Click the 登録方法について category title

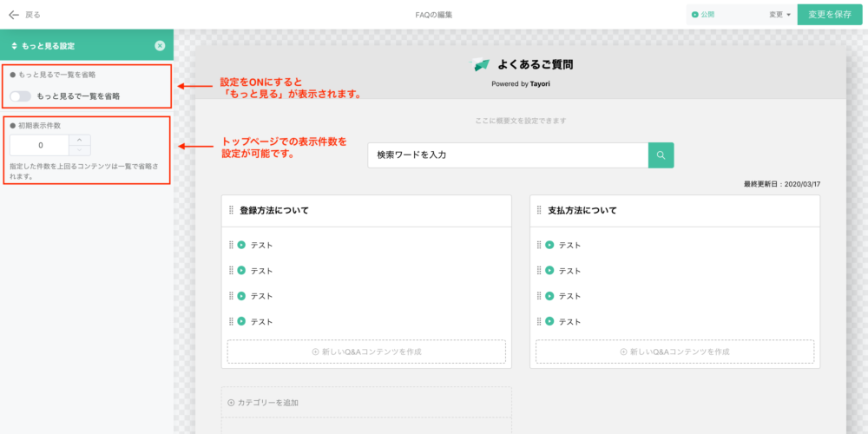tap(274, 211)
